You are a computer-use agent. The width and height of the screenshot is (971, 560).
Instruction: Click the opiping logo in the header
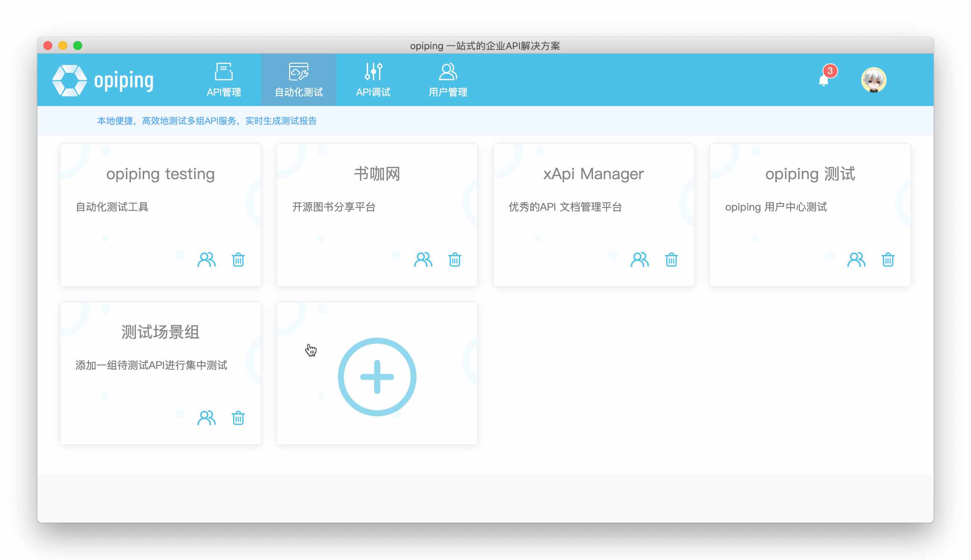pos(103,80)
